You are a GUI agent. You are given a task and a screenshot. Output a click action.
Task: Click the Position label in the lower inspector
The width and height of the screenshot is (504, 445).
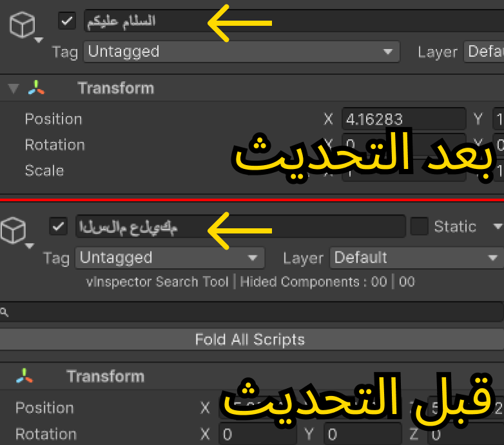click(44, 408)
